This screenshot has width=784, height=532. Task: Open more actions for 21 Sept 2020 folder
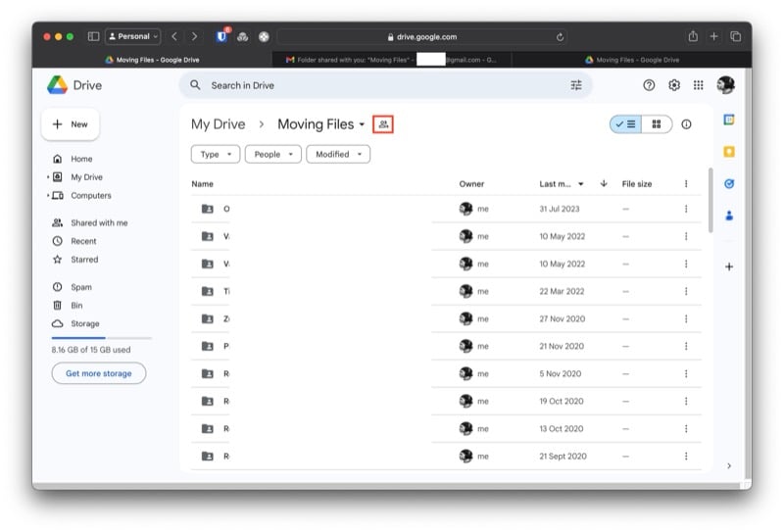[x=686, y=457]
